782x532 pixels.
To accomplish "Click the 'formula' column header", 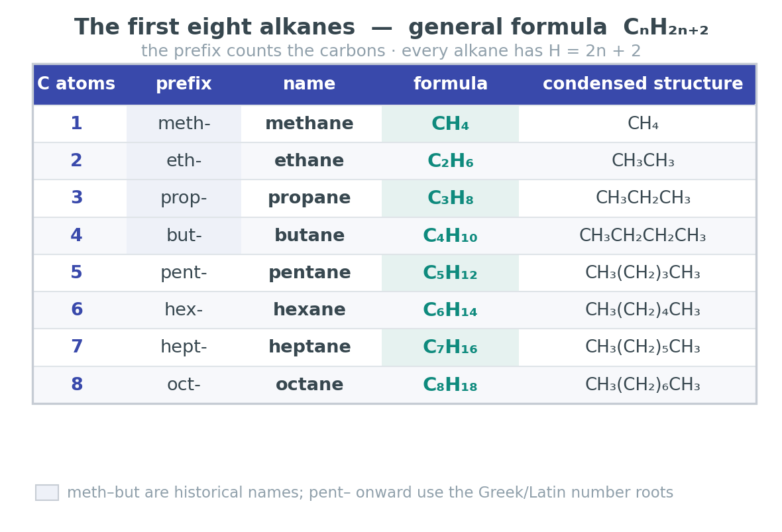I will point(451,83).
